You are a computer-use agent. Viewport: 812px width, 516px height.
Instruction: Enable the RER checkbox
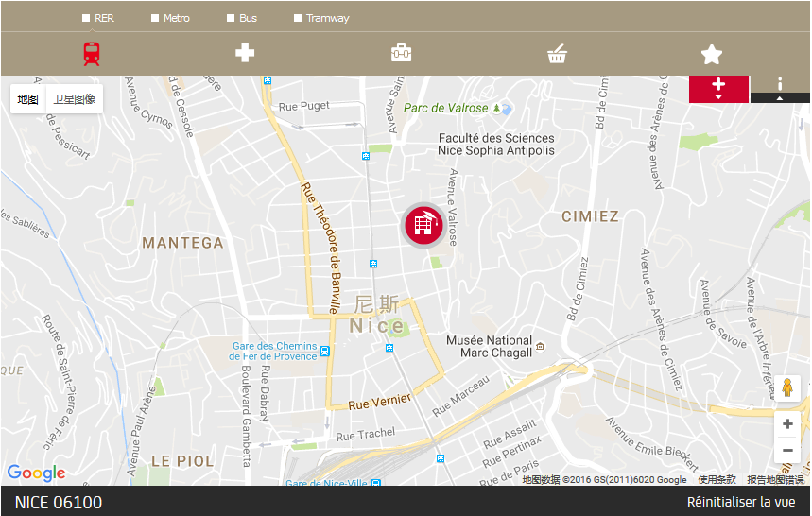(86, 18)
